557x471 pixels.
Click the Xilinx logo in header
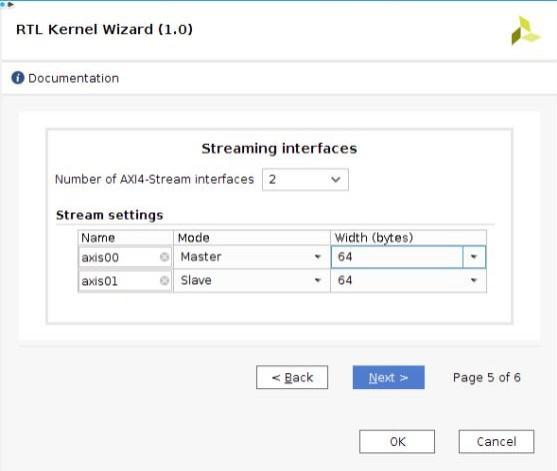(x=525, y=31)
